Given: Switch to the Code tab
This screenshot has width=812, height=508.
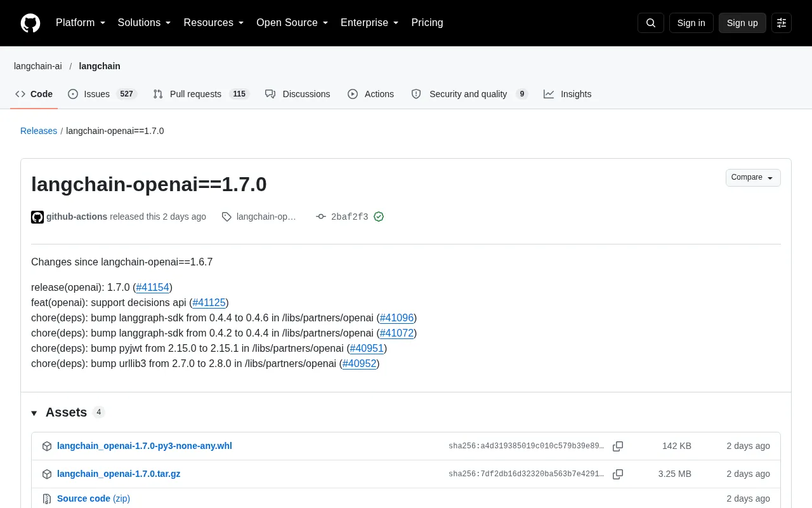Looking at the screenshot, I should [x=34, y=94].
